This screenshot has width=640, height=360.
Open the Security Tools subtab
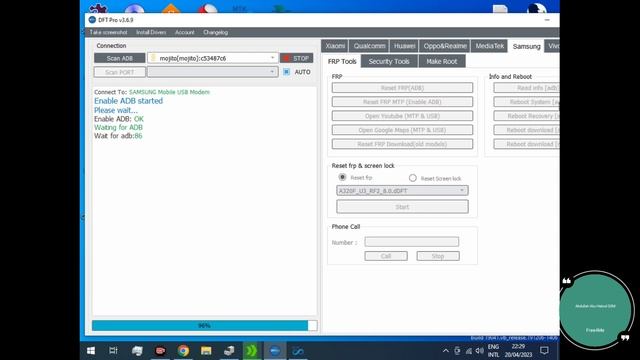click(x=389, y=61)
